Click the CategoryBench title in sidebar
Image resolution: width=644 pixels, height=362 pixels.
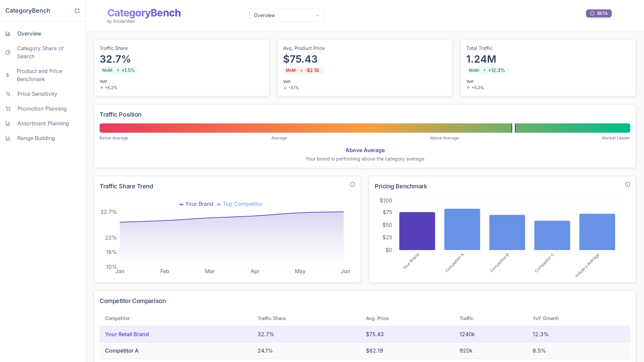coord(28,11)
